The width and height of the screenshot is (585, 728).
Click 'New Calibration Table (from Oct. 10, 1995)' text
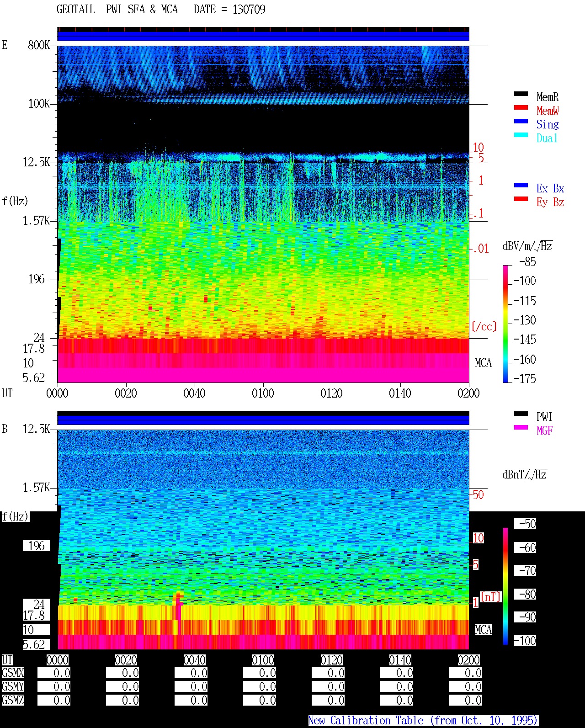[x=423, y=720]
